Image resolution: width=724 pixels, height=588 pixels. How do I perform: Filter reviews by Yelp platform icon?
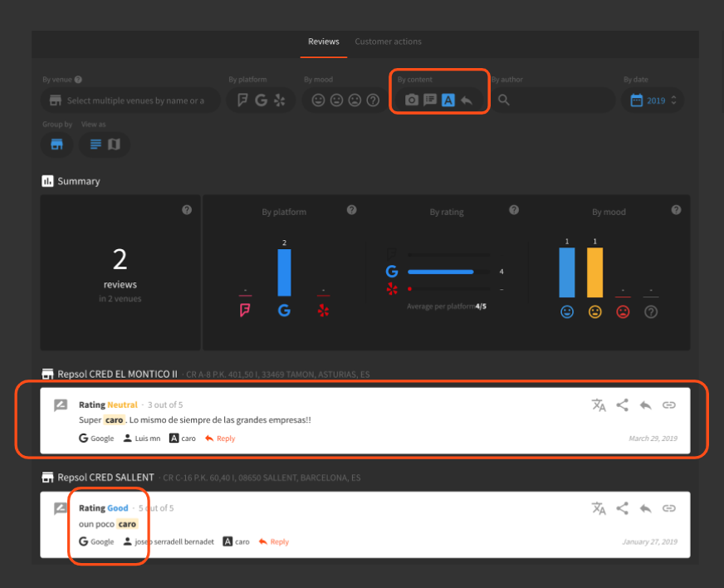point(279,100)
